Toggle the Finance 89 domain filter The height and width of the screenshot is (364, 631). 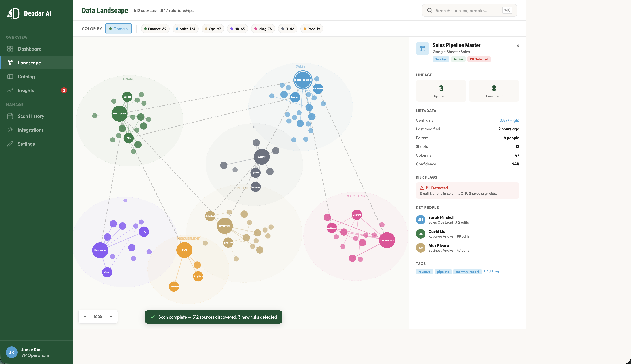click(155, 28)
